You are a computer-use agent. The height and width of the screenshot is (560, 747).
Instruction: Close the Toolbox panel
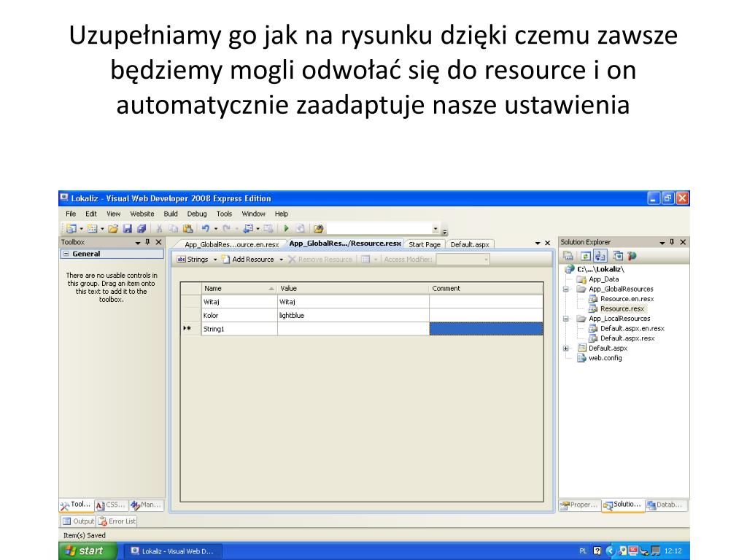[158, 242]
